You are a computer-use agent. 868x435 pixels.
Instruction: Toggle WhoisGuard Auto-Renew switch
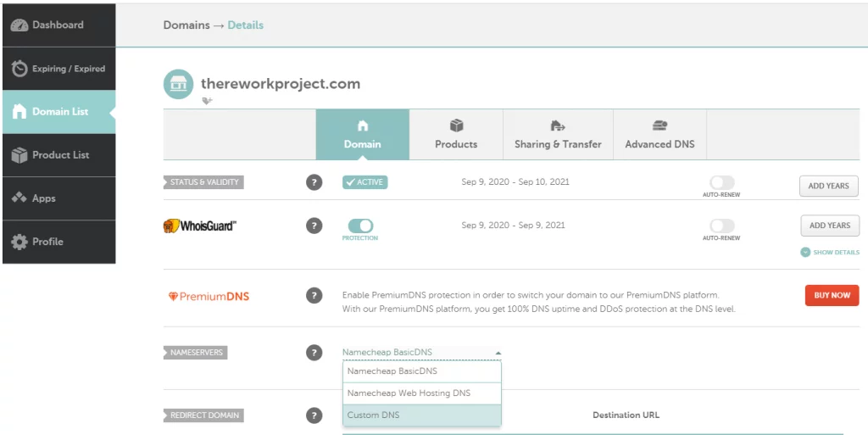pos(722,226)
